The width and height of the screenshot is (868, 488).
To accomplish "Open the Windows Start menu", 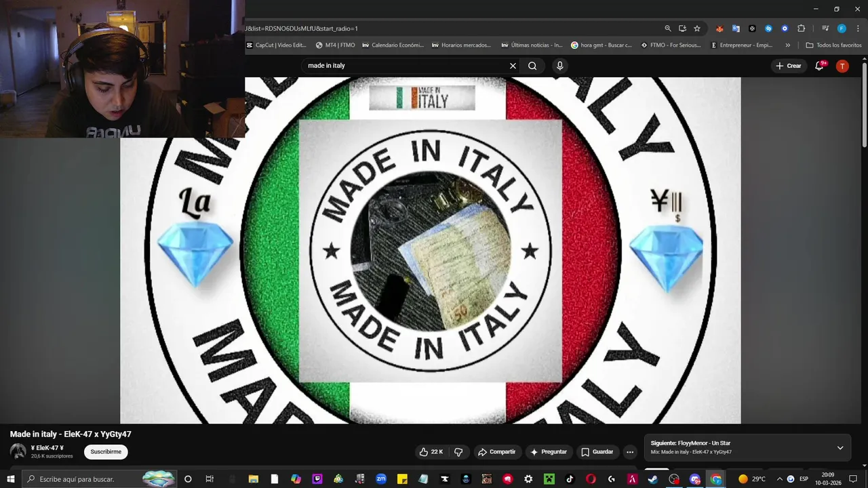I will (x=10, y=479).
